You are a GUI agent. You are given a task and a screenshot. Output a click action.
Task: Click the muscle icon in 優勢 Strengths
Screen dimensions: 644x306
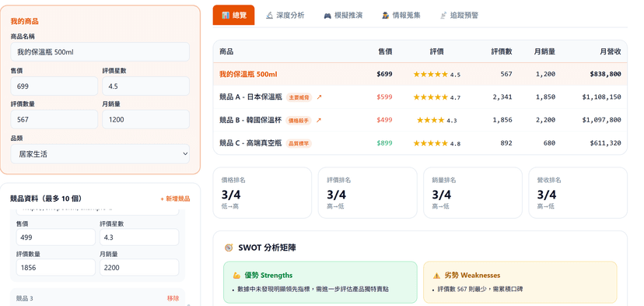(236, 275)
